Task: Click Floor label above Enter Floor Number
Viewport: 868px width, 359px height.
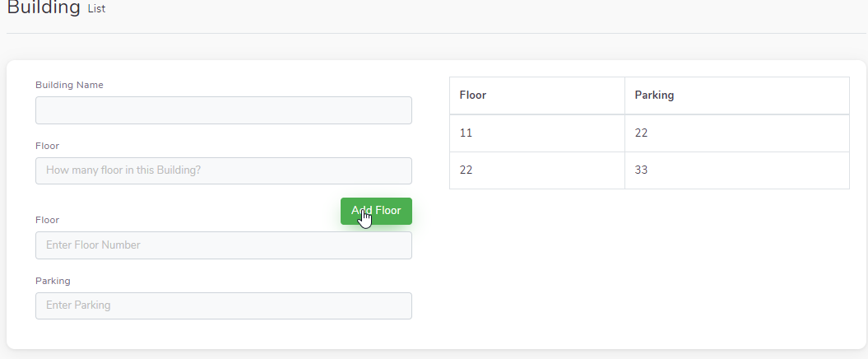Action: [47, 220]
